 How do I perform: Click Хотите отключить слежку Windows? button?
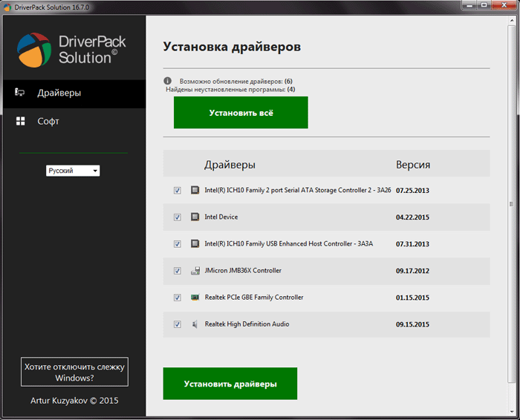[x=74, y=372]
